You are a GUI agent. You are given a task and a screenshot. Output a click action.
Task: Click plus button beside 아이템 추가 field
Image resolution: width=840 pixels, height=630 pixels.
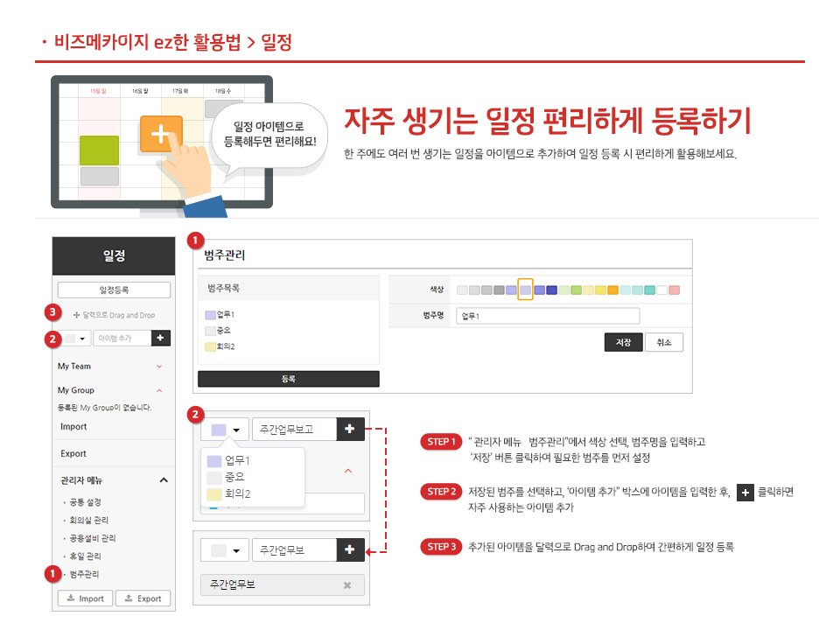tap(161, 338)
